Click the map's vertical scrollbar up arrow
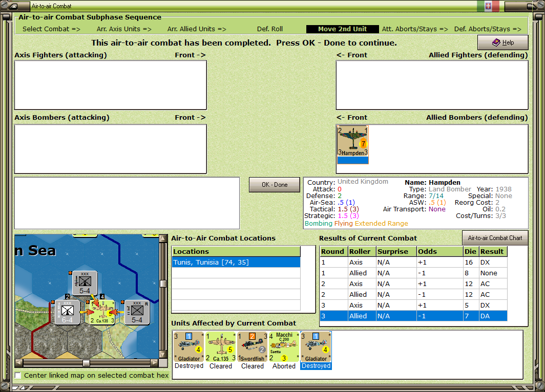 [x=162, y=238]
